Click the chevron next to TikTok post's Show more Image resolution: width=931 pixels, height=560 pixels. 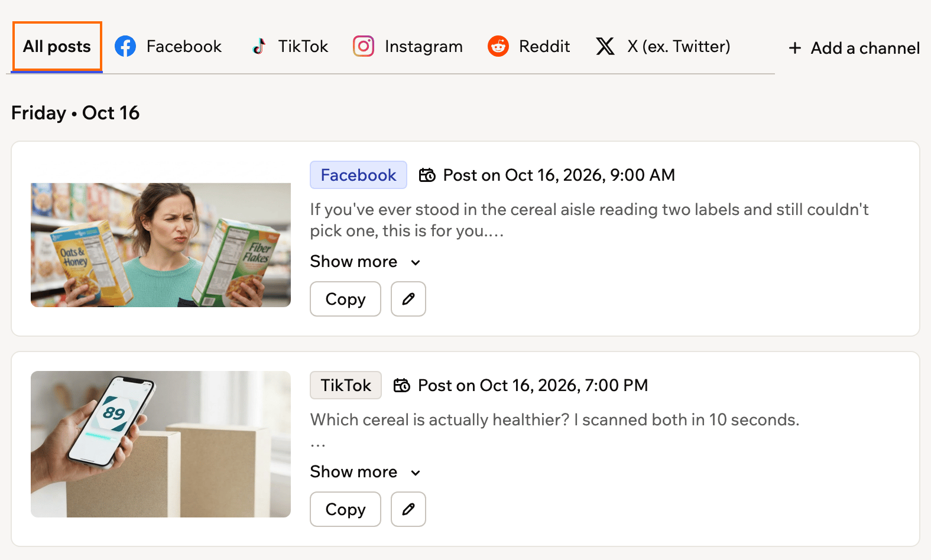(x=416, y=473)
